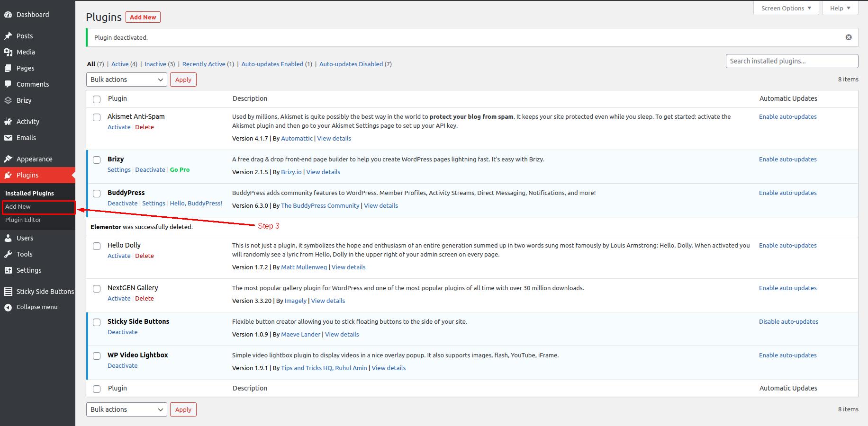The width and height of the screenshot is (868, 426).
Task: Click the Activity icon in sidebar
Action: tap(8, 122)
